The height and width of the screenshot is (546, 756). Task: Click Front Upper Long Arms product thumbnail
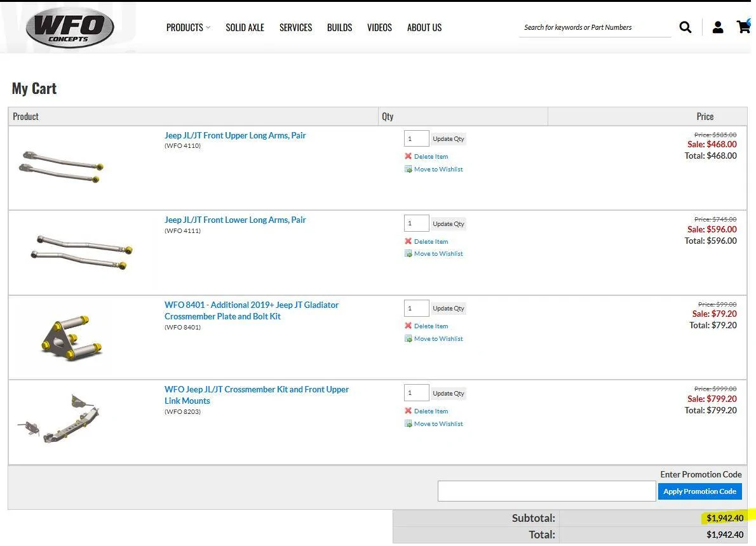pyautogui.click(x=61, y=167)
